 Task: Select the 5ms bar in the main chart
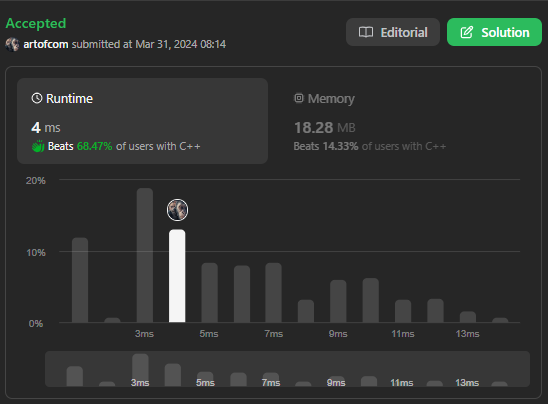(209, 293)
